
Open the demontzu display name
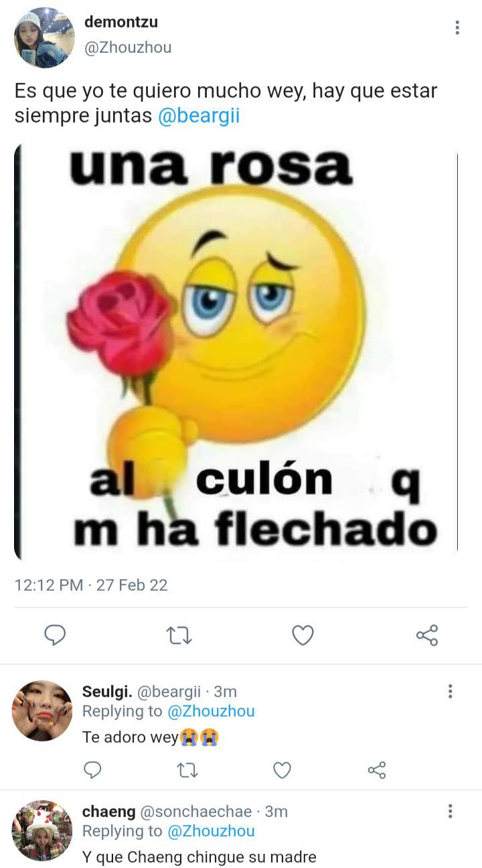point(121,22)
